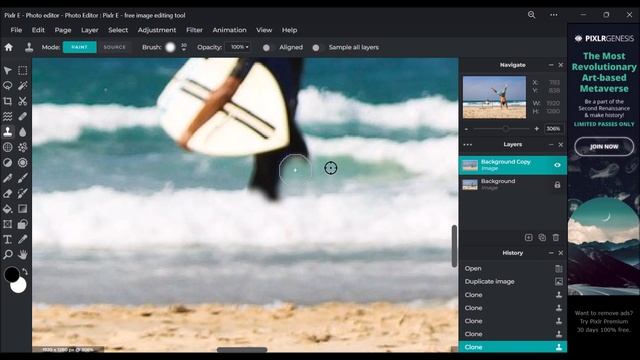Click the JOIN NOW ad button
Image resolution: width=640 pixels, height=360 pixels.
pos(604,147)
